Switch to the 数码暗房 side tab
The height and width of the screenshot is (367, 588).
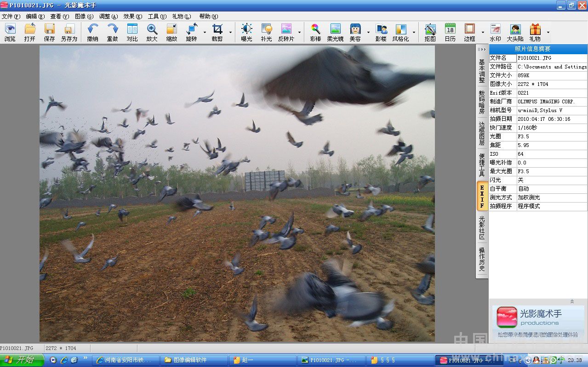481,102
